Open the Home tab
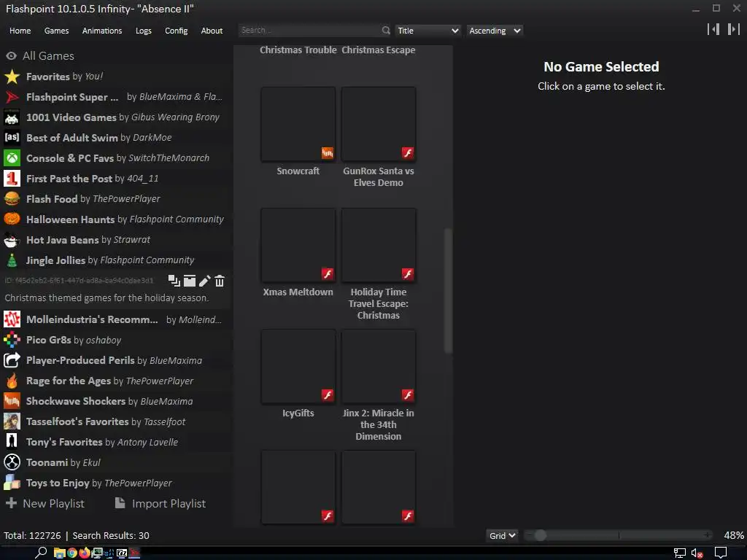Viewport: 747px width, 560px height. (20, 31)
